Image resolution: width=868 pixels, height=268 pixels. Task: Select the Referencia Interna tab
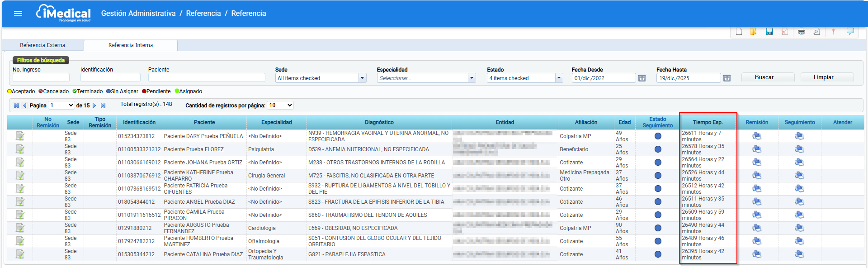[x=131, y=45]
